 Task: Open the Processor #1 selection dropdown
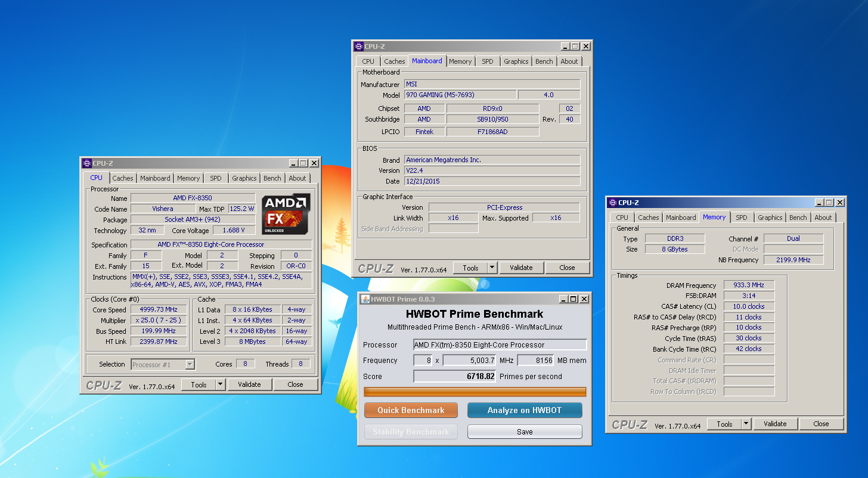click(190, 364)
